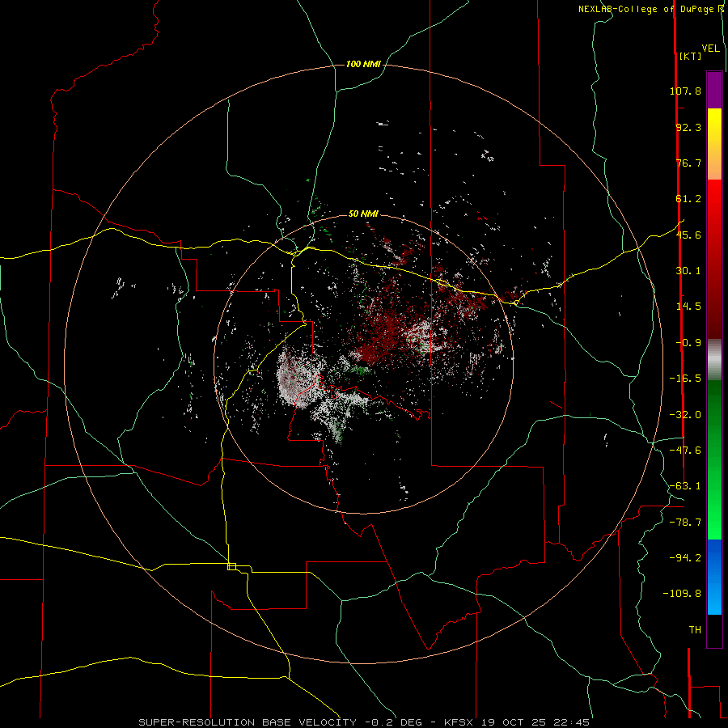728x728 pixels.
Task: Click the '100 NMI' range ring label
Action: (x=363, y=64)
